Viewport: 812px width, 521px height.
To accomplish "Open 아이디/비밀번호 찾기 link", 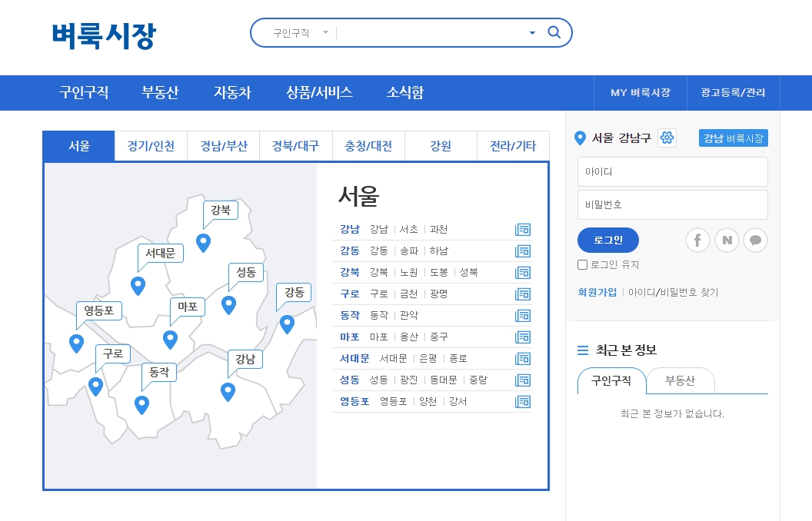I will point(674,292).
